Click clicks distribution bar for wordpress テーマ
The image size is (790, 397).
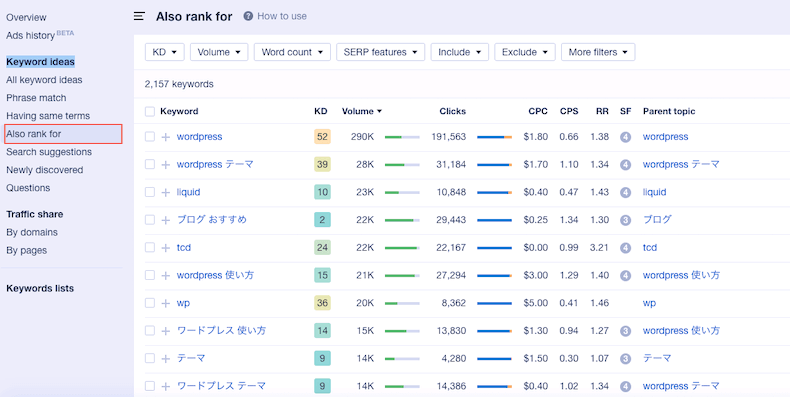494,165
